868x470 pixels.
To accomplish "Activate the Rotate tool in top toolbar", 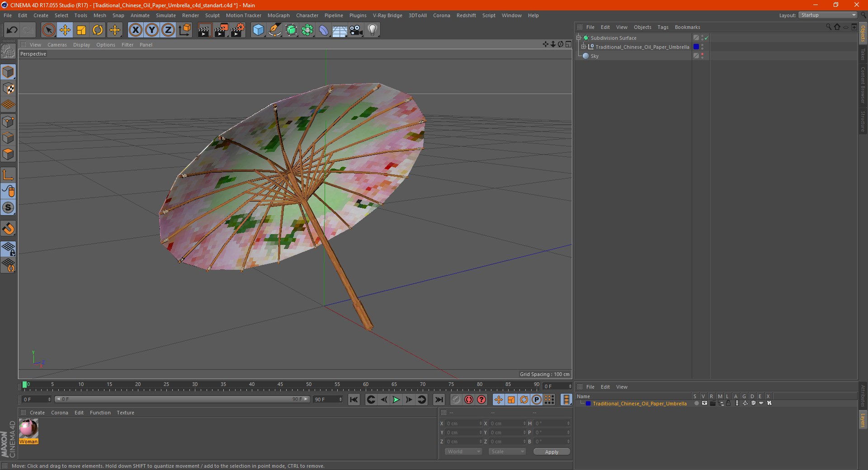I will (98, 30).
